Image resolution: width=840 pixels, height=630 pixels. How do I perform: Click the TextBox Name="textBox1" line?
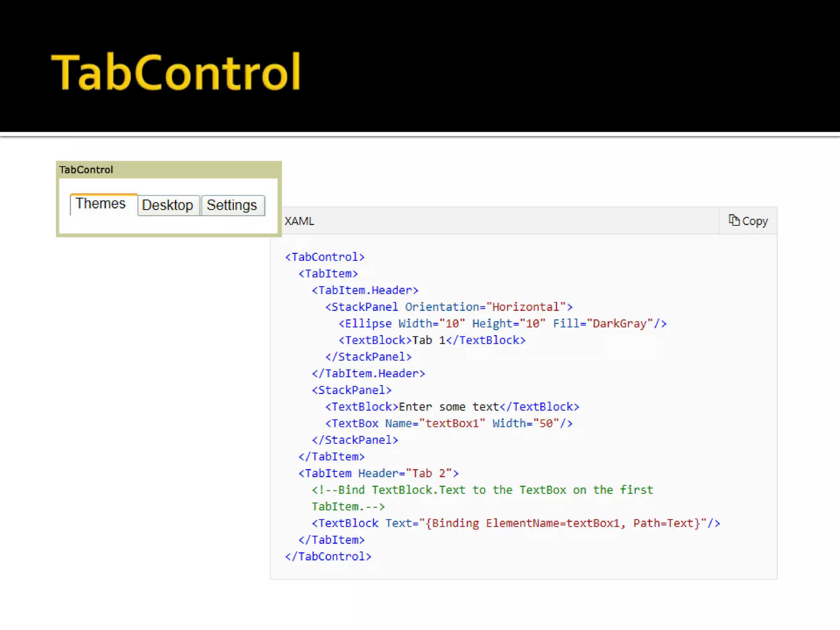pos(449,423)
